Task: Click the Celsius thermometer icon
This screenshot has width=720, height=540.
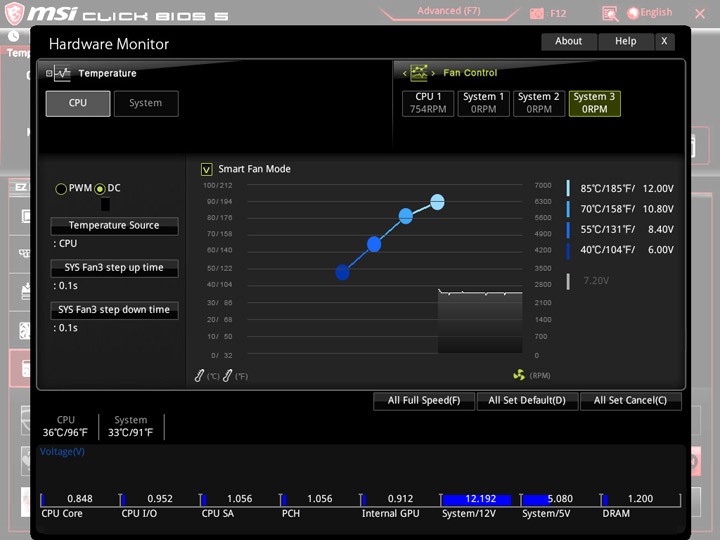Action: pos(199,376)
